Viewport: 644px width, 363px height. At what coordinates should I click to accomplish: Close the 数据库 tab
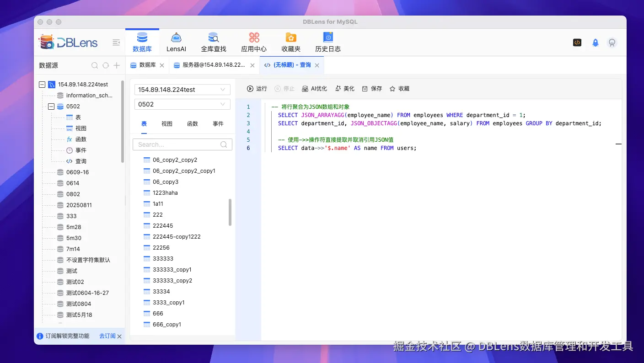tap(162, 65)
